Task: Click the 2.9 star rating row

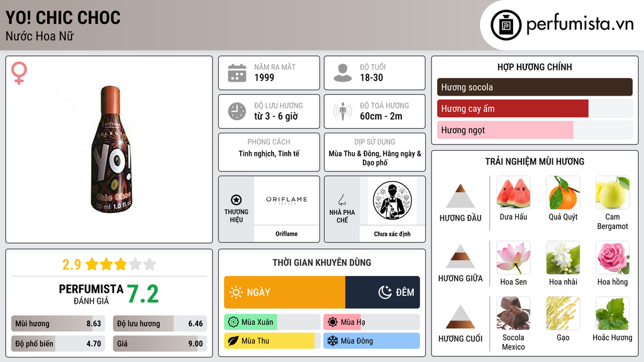Action: pyautogui.click(x=109, y=264)
